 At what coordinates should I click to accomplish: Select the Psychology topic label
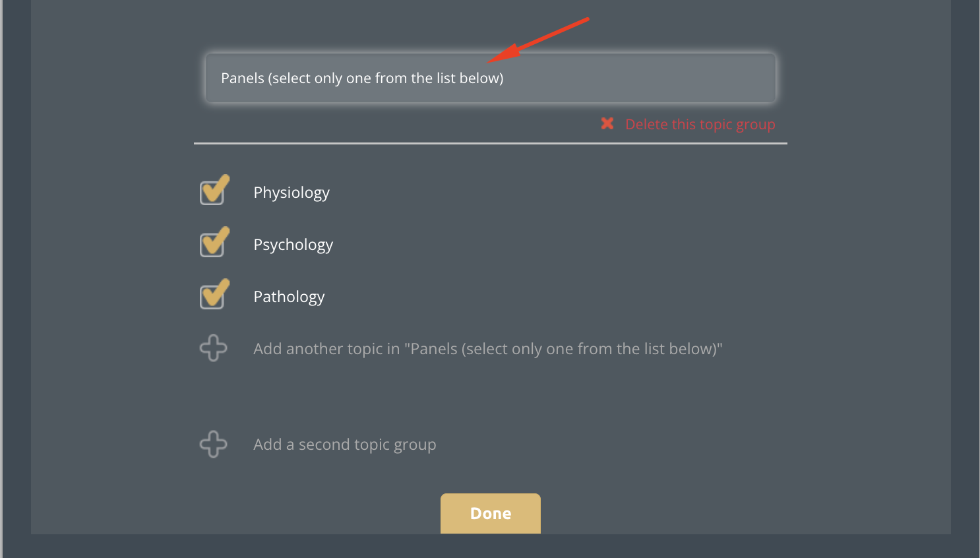click(x=293, y=245)
